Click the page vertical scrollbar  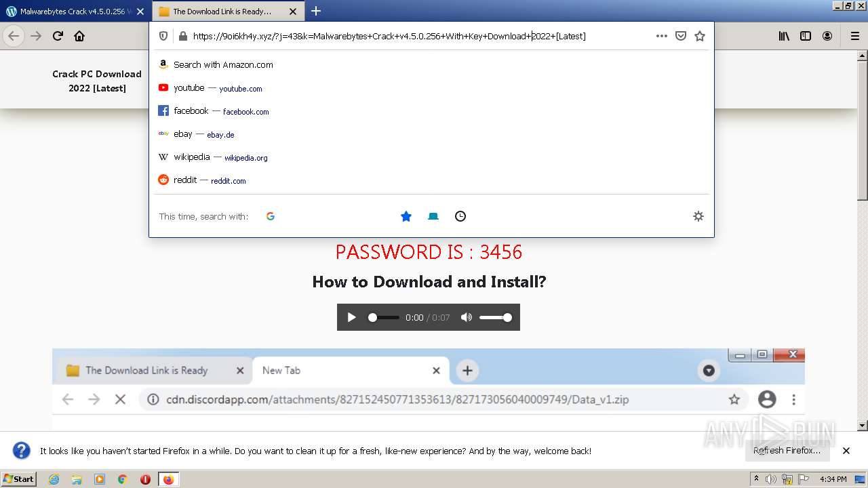(863, 241)
